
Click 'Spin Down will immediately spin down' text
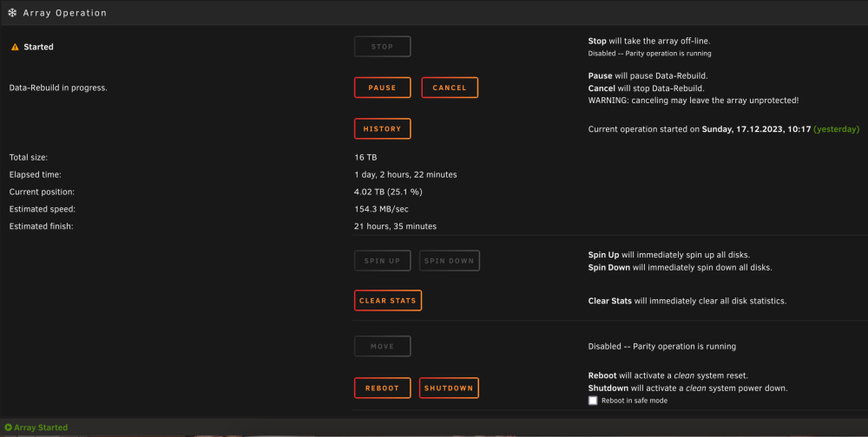(x=680, y=267)
